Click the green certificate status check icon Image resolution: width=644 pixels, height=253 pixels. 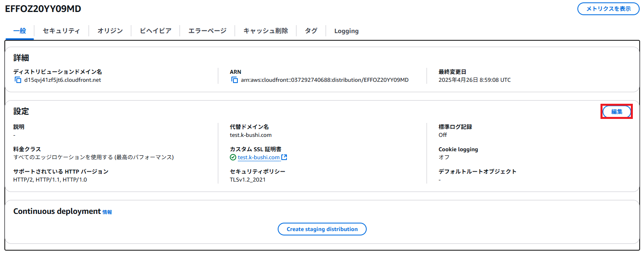tap(233, 157)
